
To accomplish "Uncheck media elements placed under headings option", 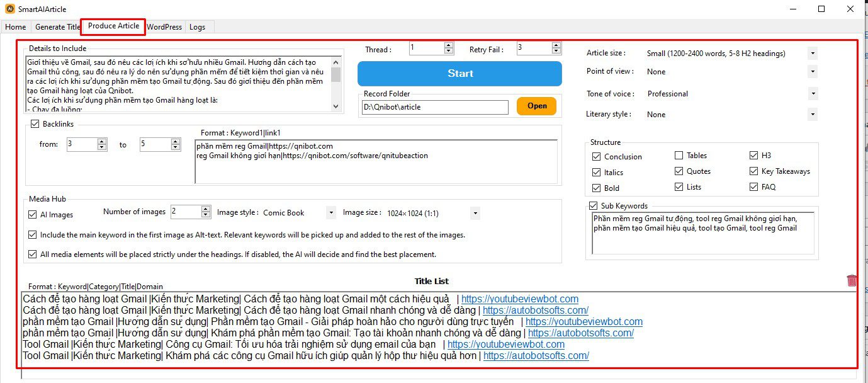I will click(33, 254).
